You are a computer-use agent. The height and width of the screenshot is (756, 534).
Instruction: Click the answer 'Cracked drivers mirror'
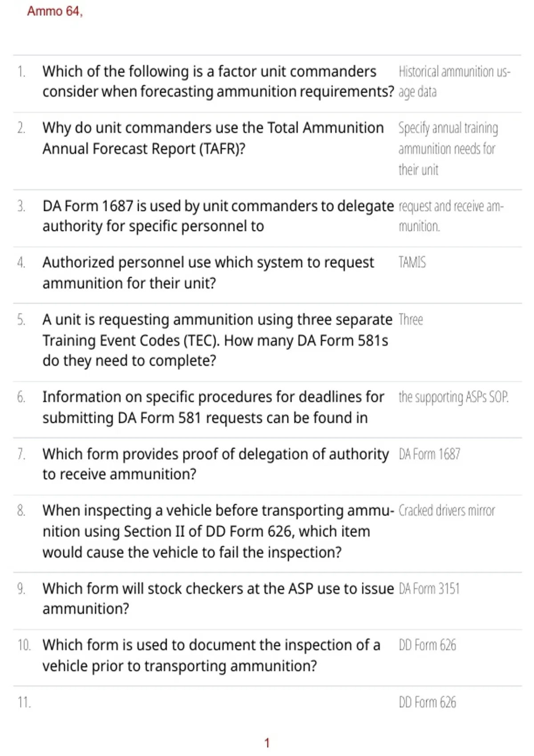click(447, 511)
